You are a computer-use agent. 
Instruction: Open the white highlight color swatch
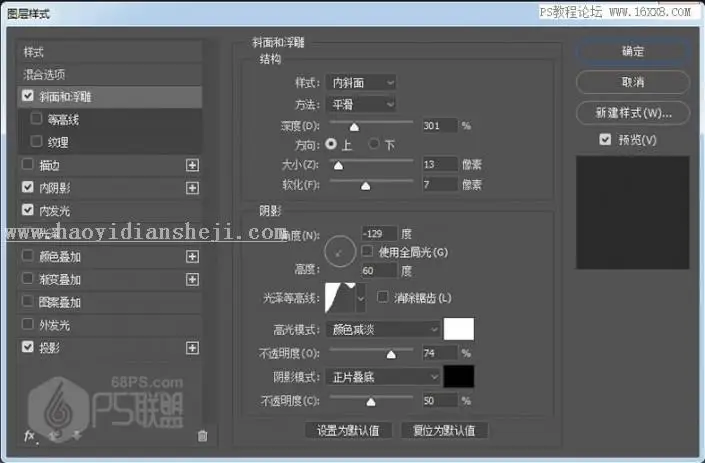click(x=459, y=329)
